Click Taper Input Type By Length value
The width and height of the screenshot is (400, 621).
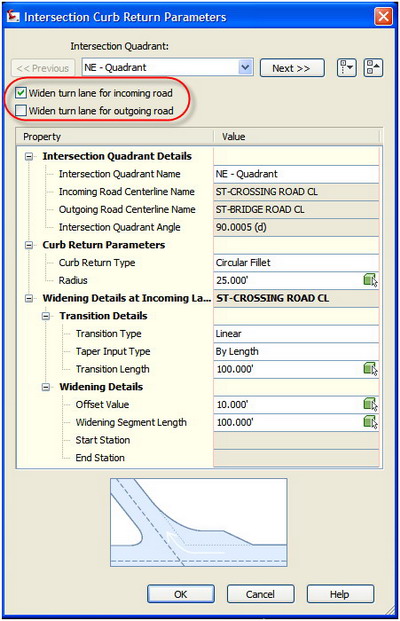pos(296,351)
